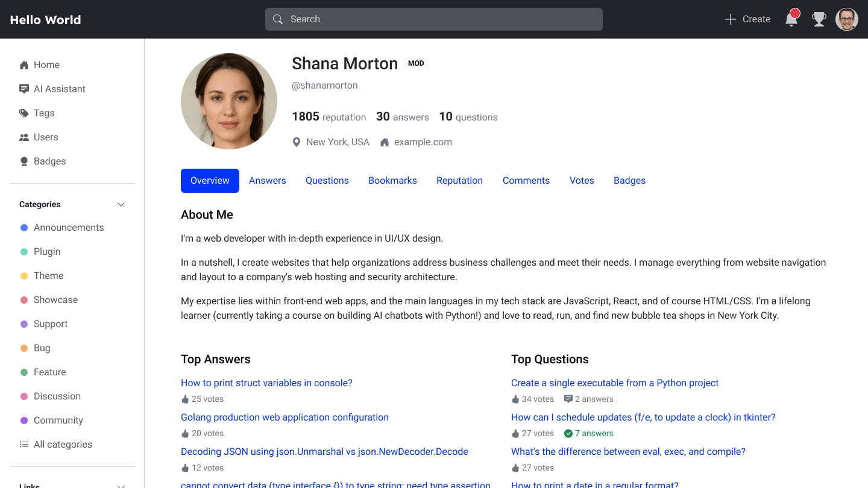Select the Announcements category dot
This screenshot has height=488, width=868.
tap(24, 227)
